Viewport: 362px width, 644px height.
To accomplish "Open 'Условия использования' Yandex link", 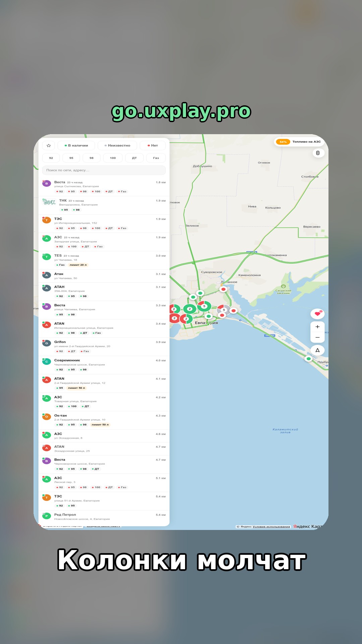I will pos(271,527).
